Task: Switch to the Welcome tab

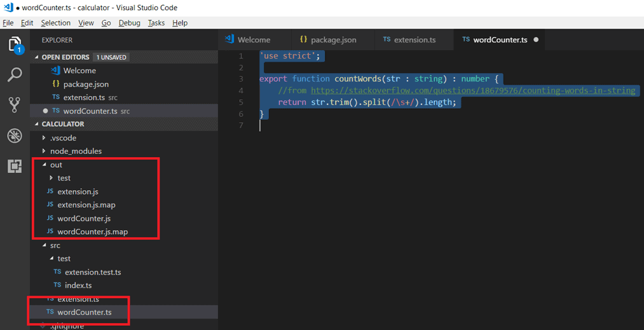Action: (x=255, y=40)
